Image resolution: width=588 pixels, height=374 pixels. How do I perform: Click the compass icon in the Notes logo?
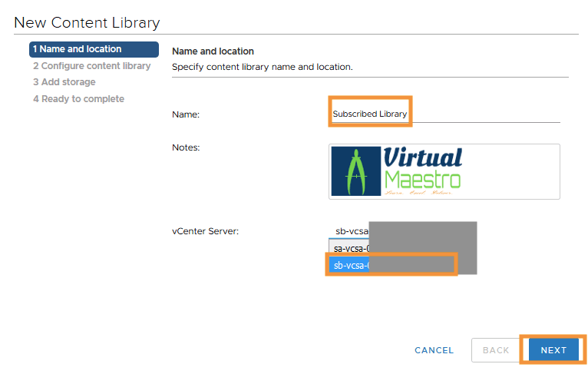coord(356,171)
